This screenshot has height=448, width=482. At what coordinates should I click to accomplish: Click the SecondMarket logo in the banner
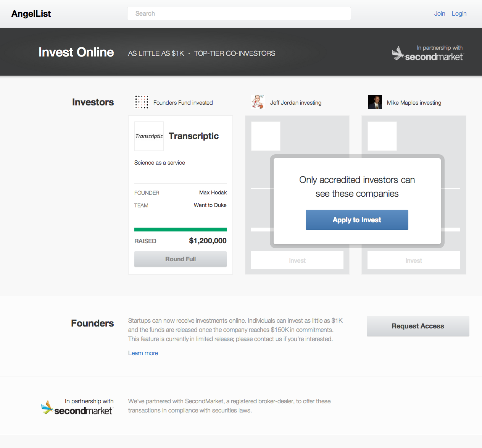427,53
